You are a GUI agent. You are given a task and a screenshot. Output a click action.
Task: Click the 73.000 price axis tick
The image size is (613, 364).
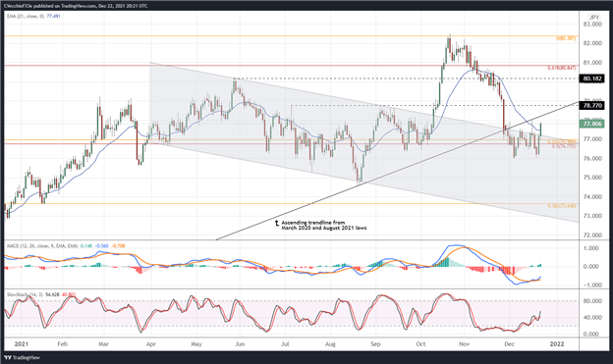tap(592, 216)
